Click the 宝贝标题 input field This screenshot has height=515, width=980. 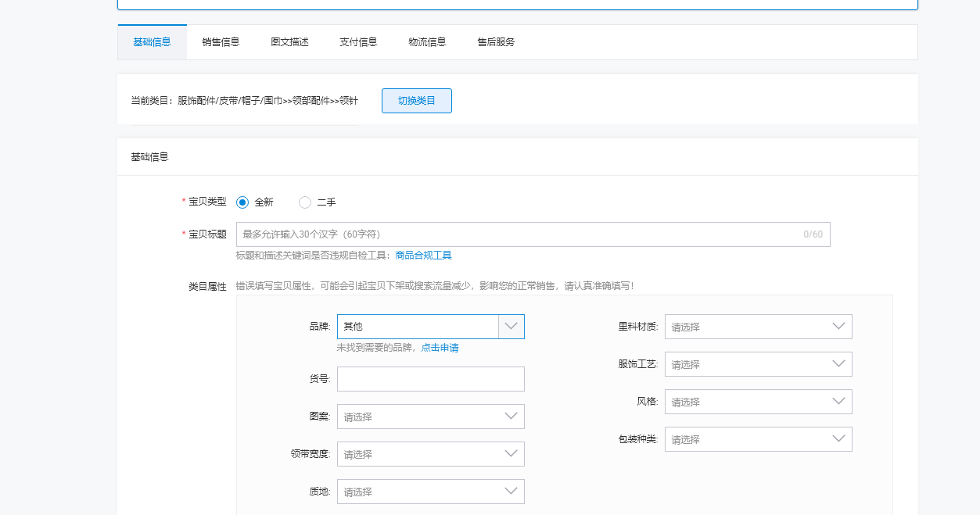[x=516, y=234]
